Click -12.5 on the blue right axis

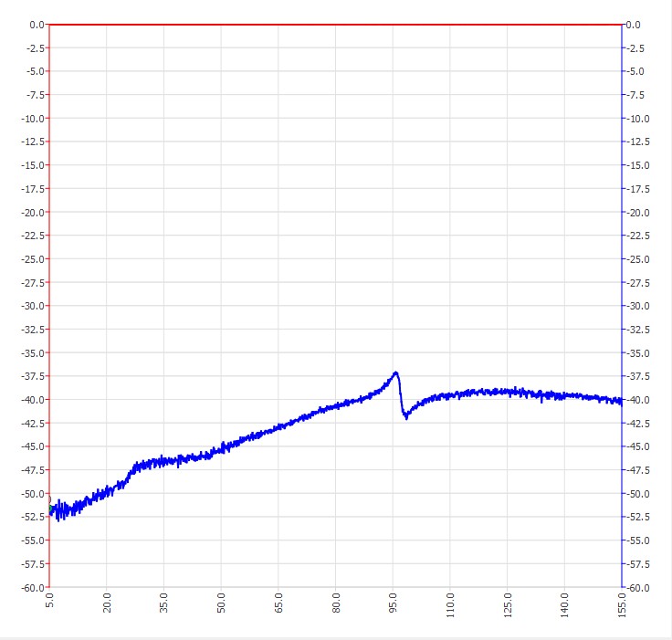click(638, 142)
